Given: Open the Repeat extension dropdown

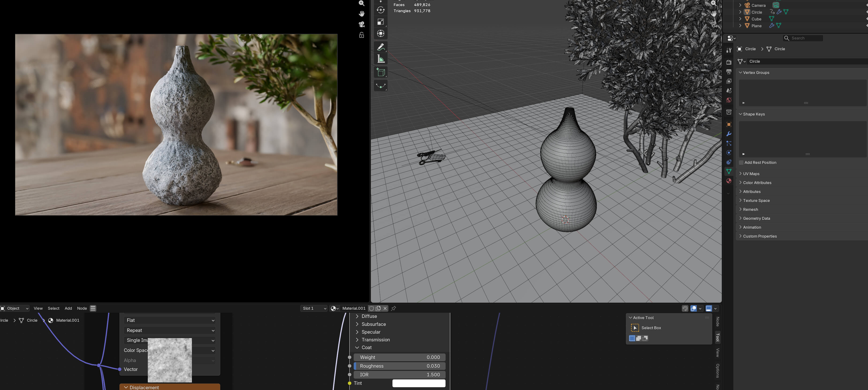Looking at the screenshot, I should point(170,330).
